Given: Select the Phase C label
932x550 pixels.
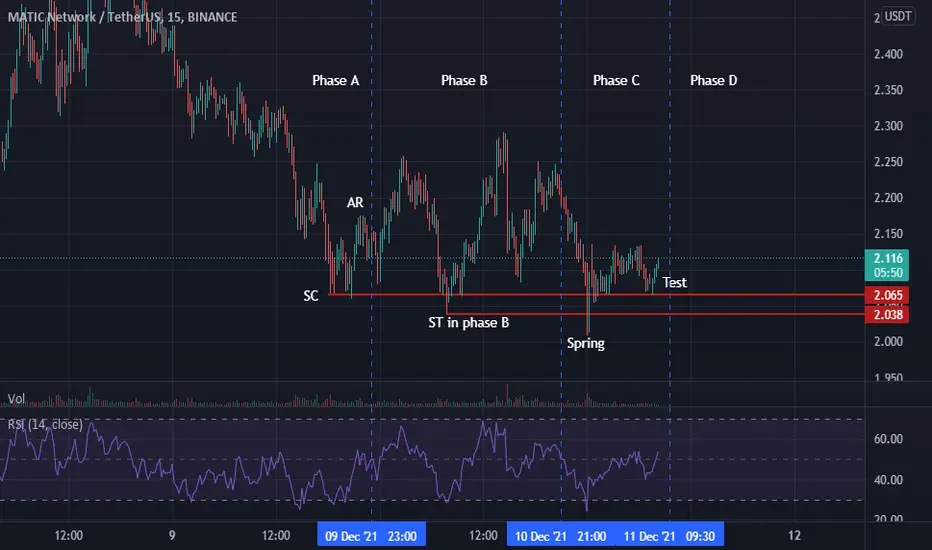Looking at the screenshot, I should click(616, 80).
